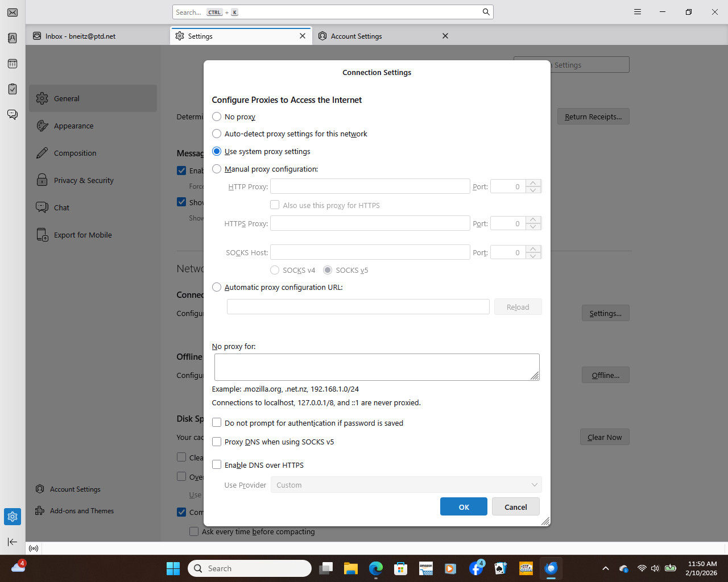
Task: Open volume control in system tray
Action: pyautogui.click(x=655, y=568)
